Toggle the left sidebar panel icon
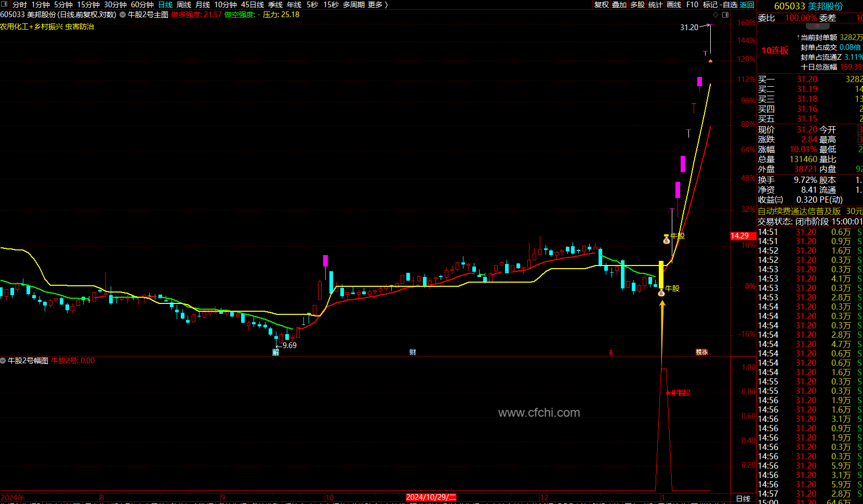Screen dimensions: 863x504 [4, 5]
